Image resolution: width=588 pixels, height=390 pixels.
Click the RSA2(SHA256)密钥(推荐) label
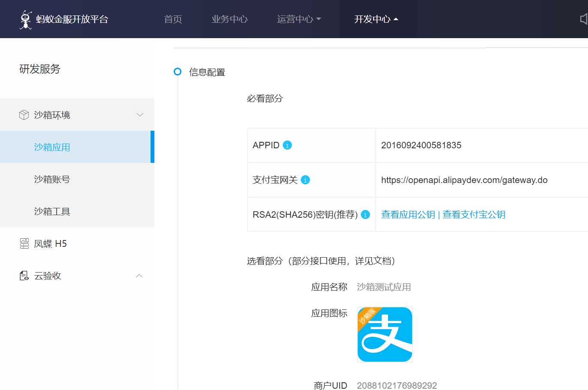(x=305, y=215)
